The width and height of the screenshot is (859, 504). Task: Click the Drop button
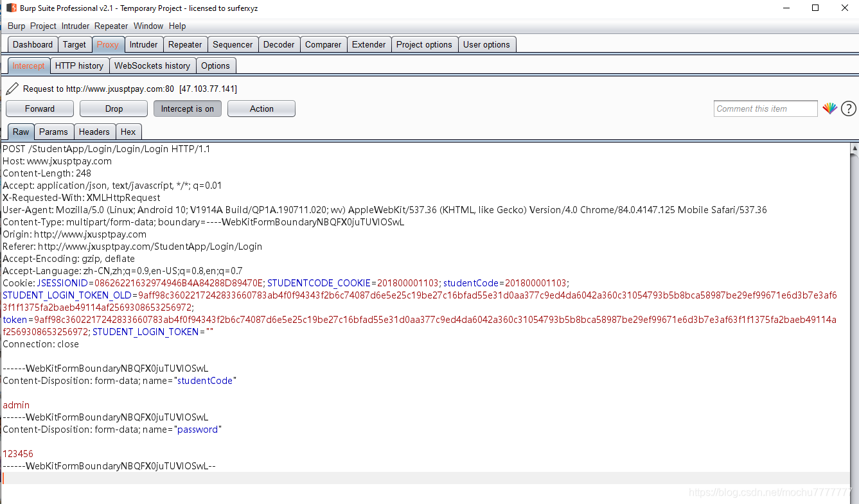pos(114,109)
